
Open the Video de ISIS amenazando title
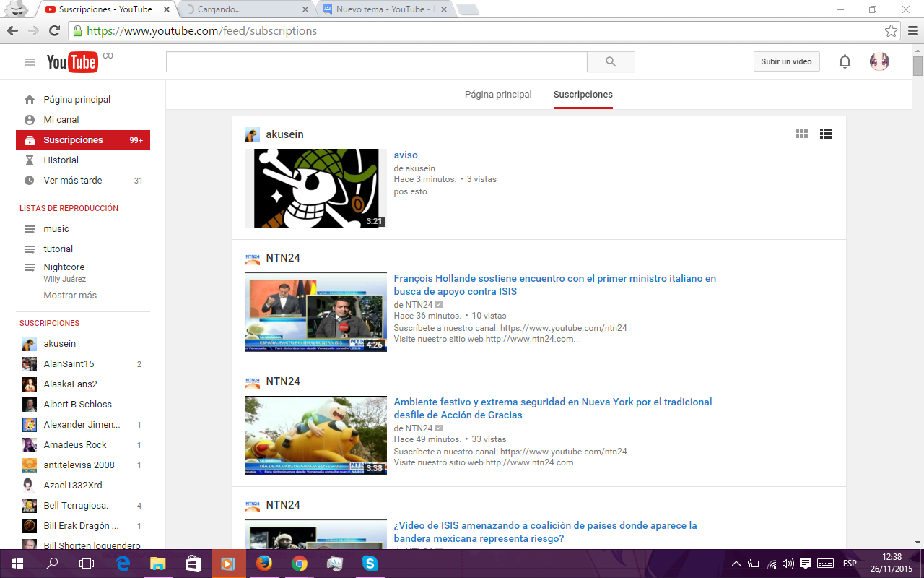(545, 532)
